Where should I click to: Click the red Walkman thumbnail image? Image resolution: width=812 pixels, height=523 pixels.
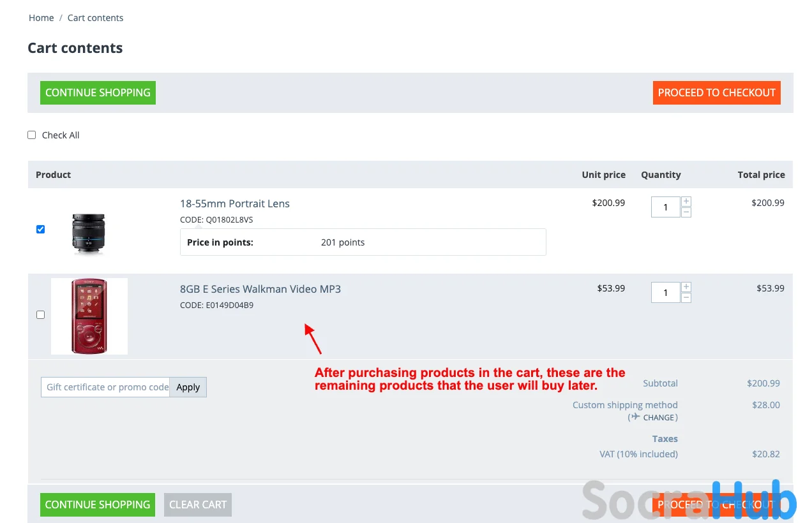click(89, 316)
